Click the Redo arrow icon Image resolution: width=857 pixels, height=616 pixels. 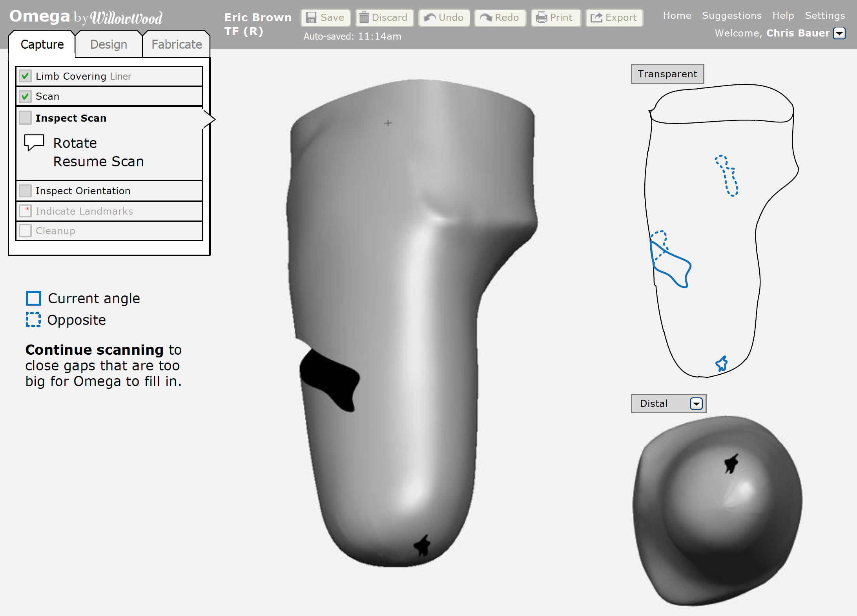(486, 18)
